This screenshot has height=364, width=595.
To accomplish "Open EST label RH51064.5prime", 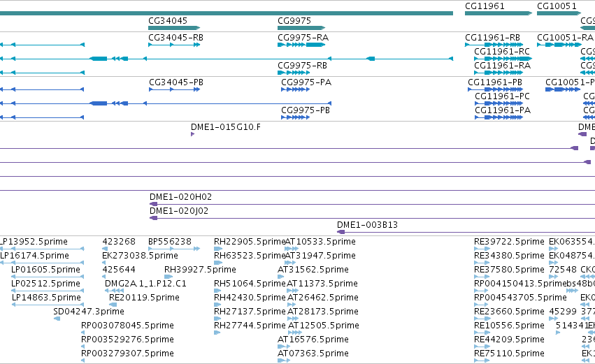I will coord(250,284).
